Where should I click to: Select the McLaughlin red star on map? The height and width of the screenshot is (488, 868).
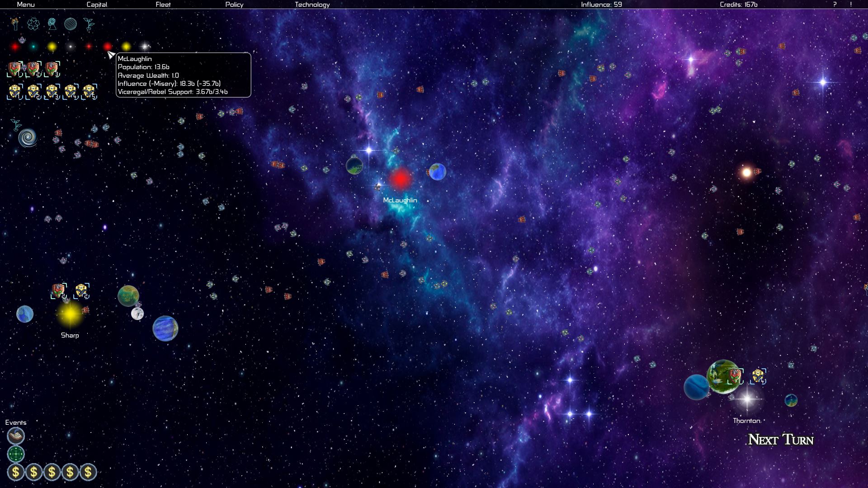pos(400,179)
